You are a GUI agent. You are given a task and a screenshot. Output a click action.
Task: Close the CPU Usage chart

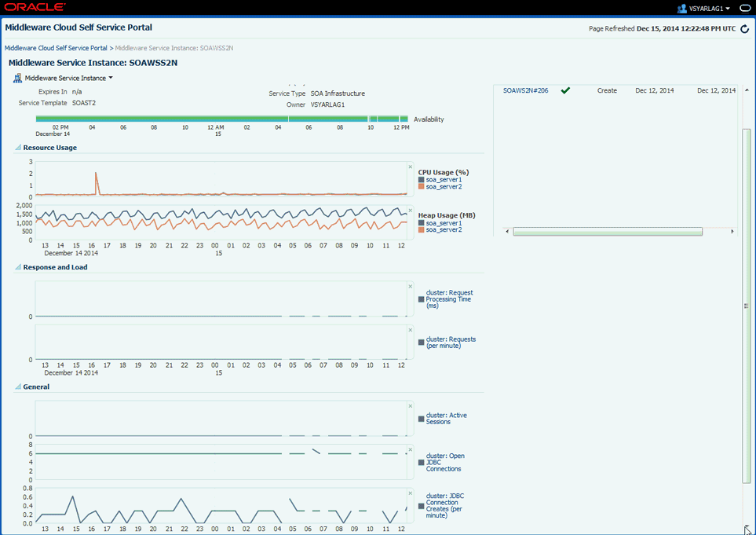[x=411, y=167]
